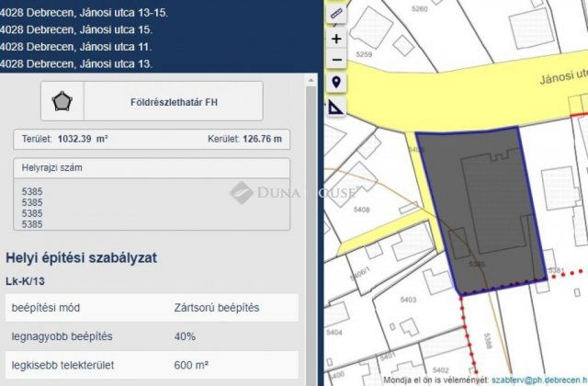Click the beépítési mód row label
The image size is (588, 386).
45,308
